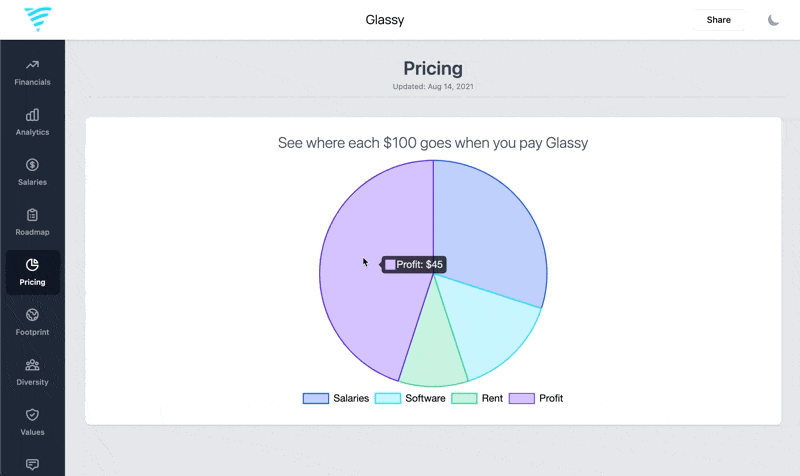Open the Financials section in the sidebar

32,72
